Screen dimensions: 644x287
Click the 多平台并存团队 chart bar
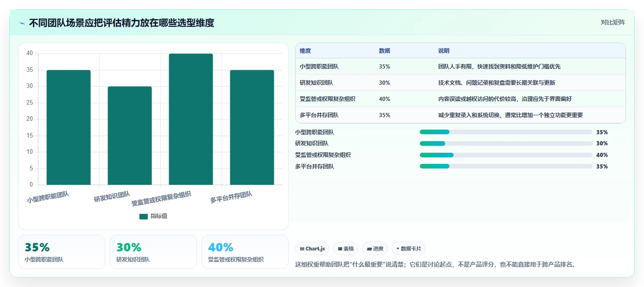pos(252,127)
